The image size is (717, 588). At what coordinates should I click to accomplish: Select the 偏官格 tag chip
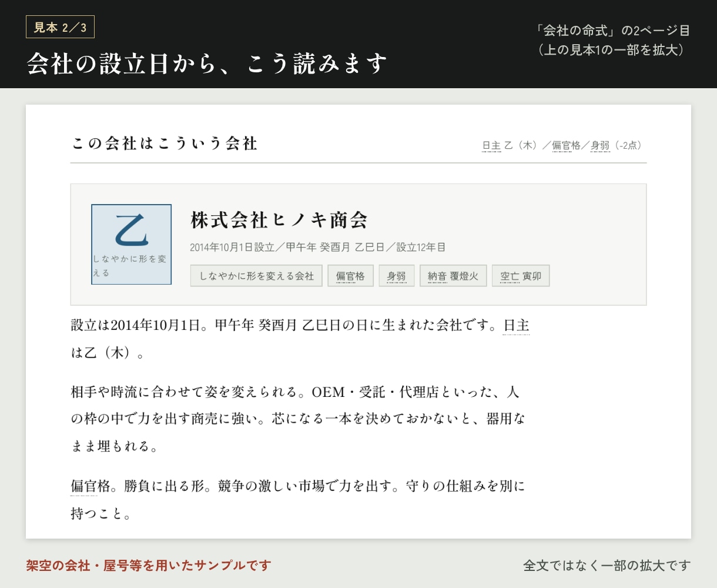(350, 276)
